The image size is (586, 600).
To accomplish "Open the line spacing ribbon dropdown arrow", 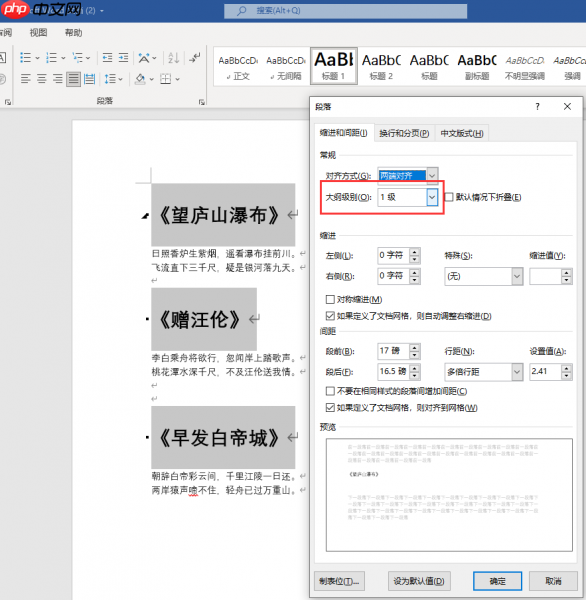I will (x=121, y=80).
